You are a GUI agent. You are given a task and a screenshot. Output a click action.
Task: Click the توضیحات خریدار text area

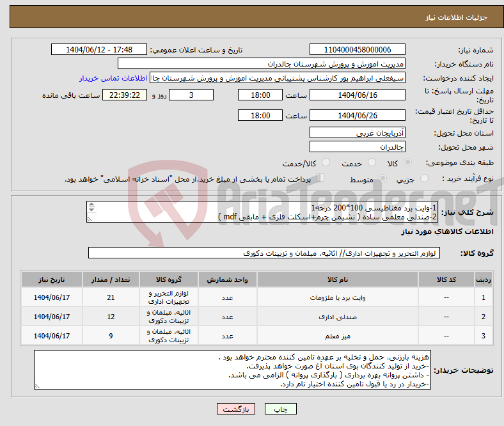232,370
